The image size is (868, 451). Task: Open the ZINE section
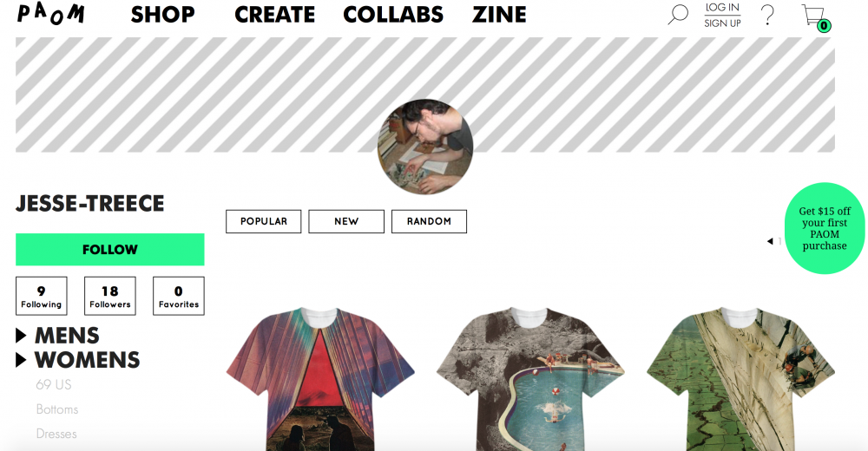[x=499, y=15]
